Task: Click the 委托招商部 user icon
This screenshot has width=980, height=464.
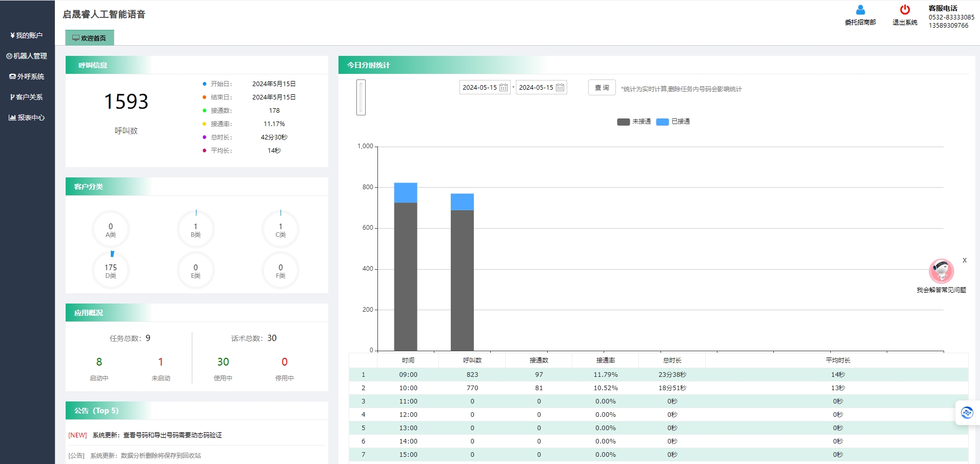Action: tap(860, 10)
